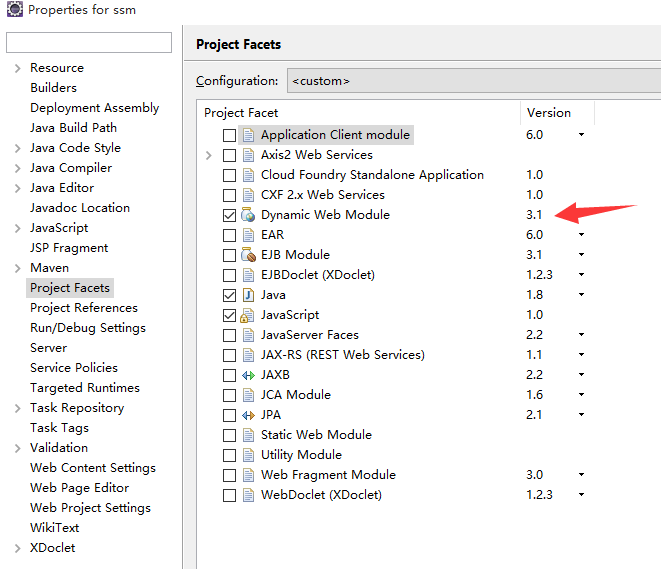Image resolution: width=661 pixels, height=569 pixels.
Task: Click the Application Client module document icon
Action: click(x=249, y=135)
